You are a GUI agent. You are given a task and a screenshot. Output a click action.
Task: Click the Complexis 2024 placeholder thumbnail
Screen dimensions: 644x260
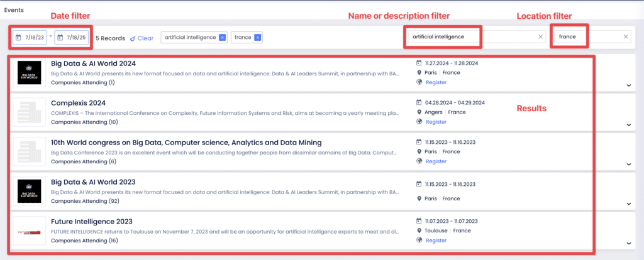(29, 112)
